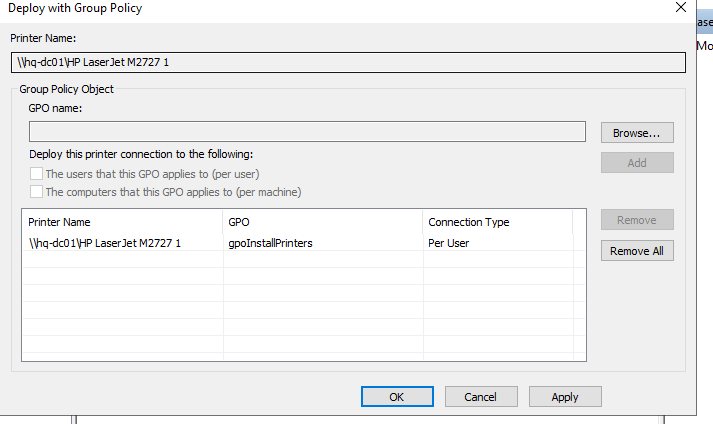Sort by the Printer Name column header
This screenshot has height=424, width=713.
point(122,222)
